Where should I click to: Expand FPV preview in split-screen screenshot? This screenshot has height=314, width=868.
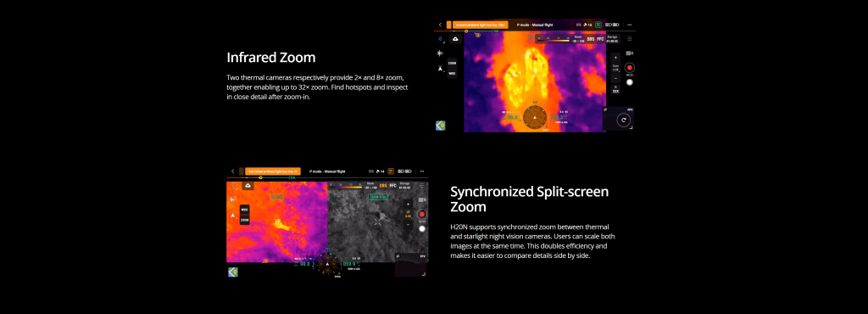[x=424, y=273]
